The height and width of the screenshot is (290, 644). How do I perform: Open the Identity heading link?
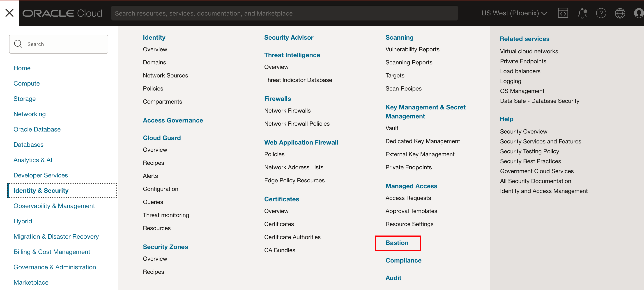tap(154, 37)
